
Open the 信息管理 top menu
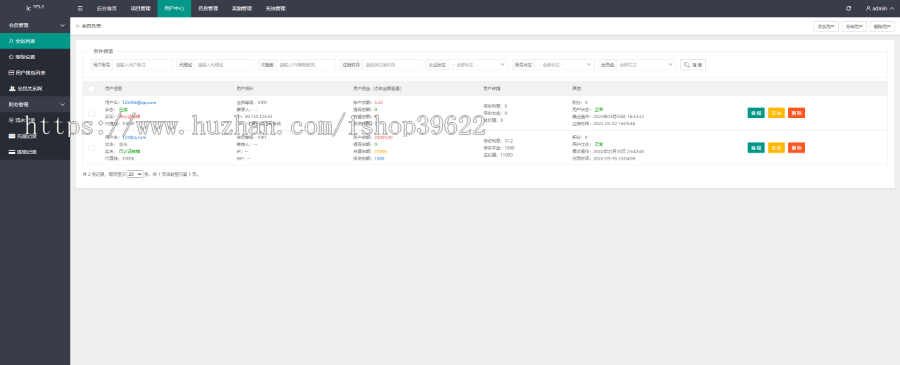click(208, 9)
